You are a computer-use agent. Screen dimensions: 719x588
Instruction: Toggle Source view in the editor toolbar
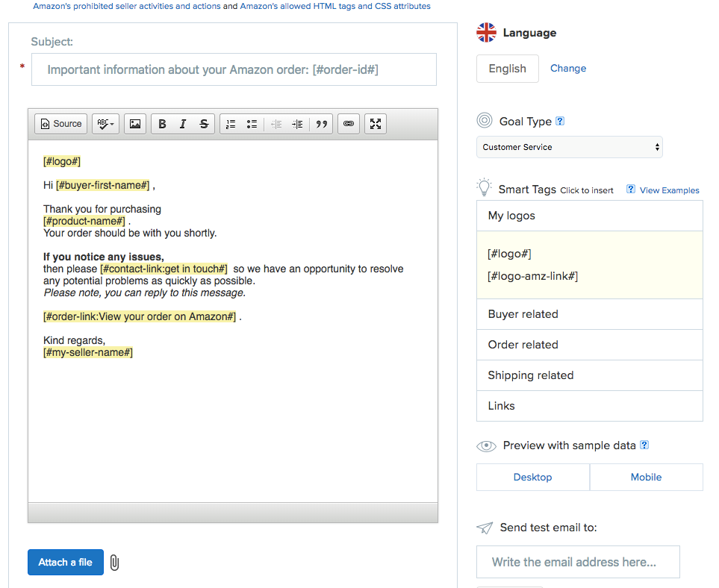pyautogui.click(x=61, y=124)
